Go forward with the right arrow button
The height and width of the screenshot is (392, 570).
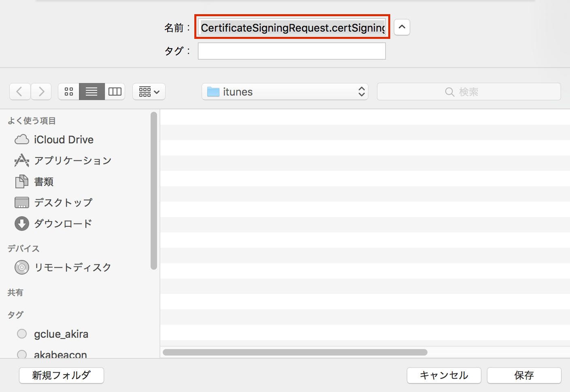pos(41,92)
